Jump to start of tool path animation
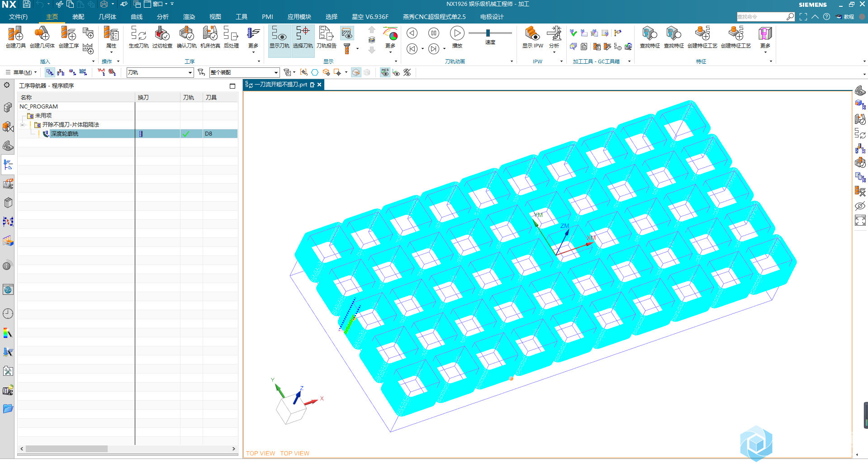Viewport: 868px width, 468px height. (412, 48)
